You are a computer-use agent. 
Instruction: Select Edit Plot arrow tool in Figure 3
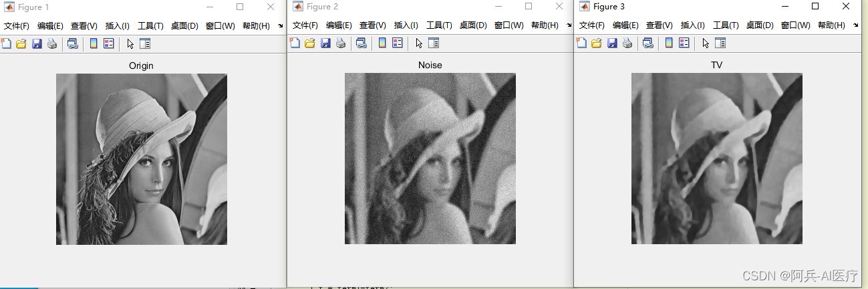click(x=706, y=43)
